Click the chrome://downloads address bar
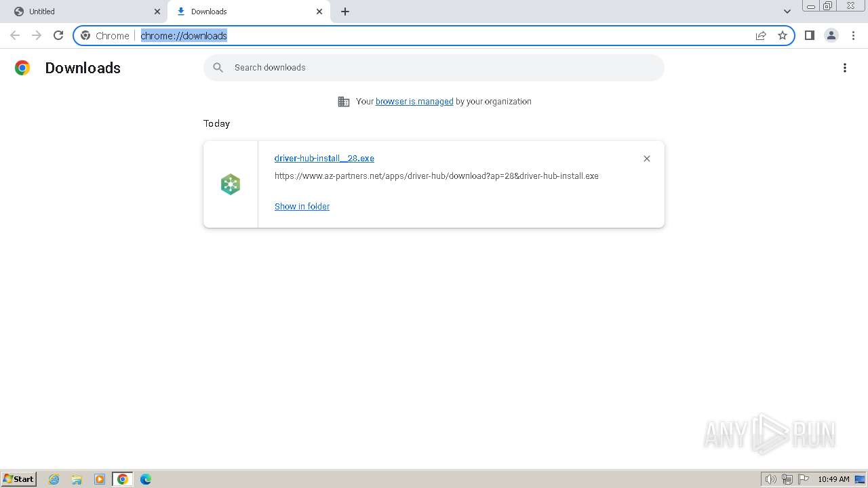The image size is (868, 488). coord(434,35)
